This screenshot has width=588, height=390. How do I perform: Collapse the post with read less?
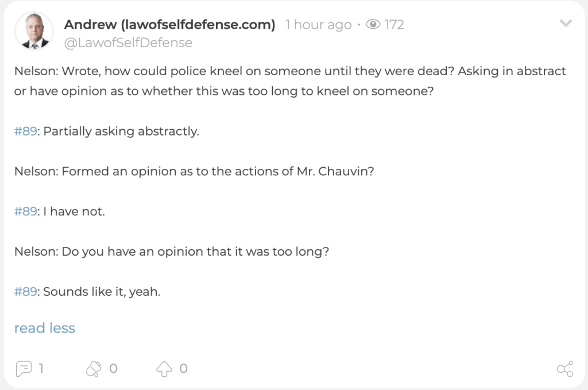[x=45, y=328]
